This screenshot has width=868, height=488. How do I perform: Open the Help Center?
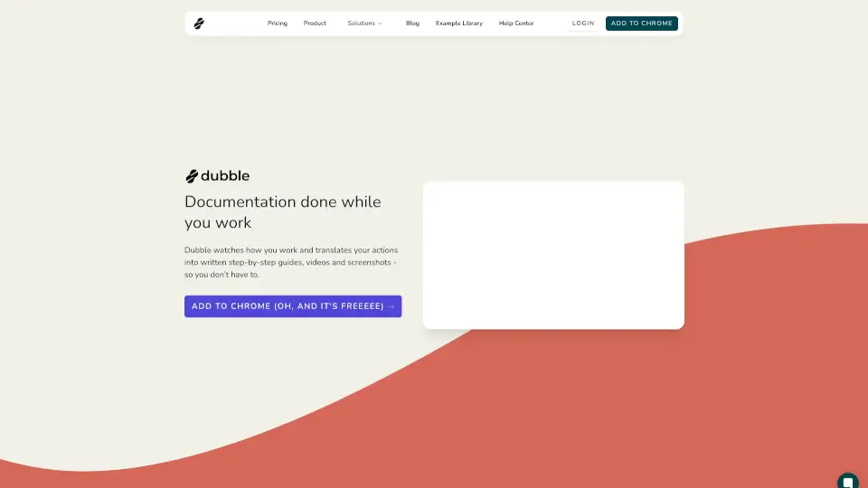[x=516, y=23]
